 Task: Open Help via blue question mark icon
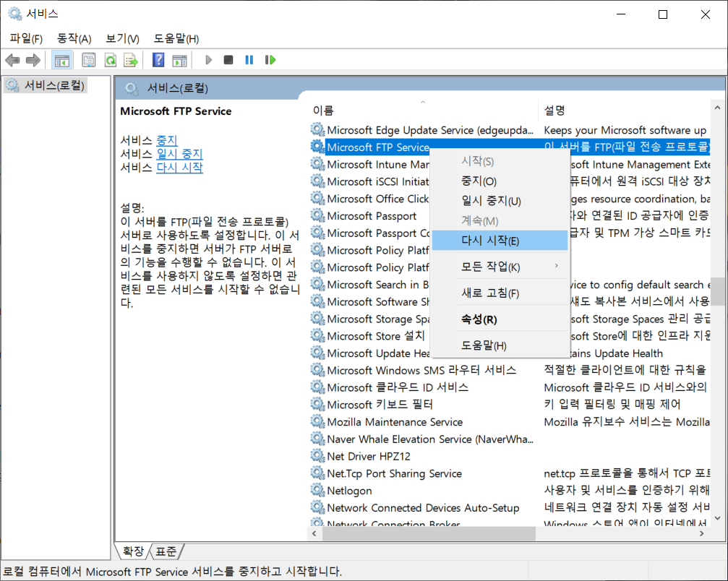[158, 60]
